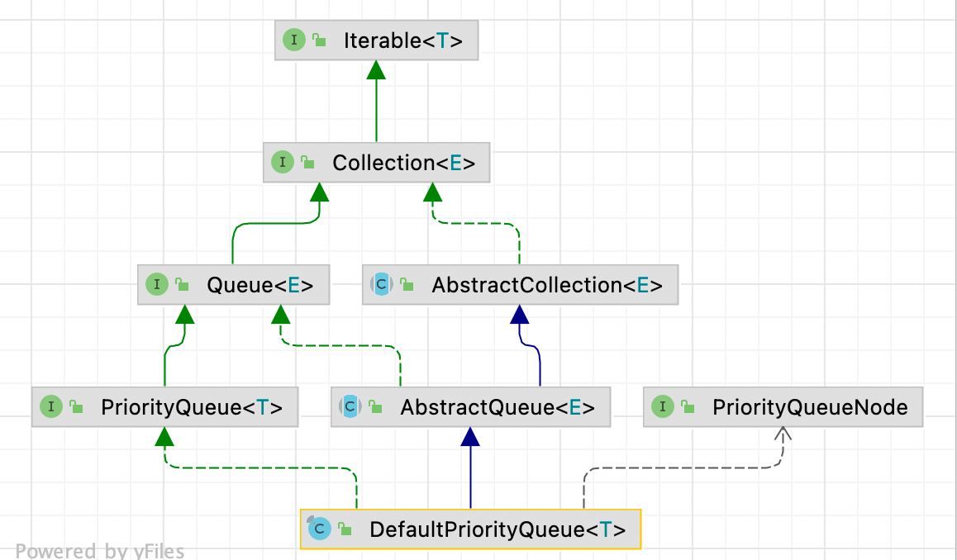Click the public lock icon on PriorityQueueNode
The image size is (957, 560).
point(688,407)
